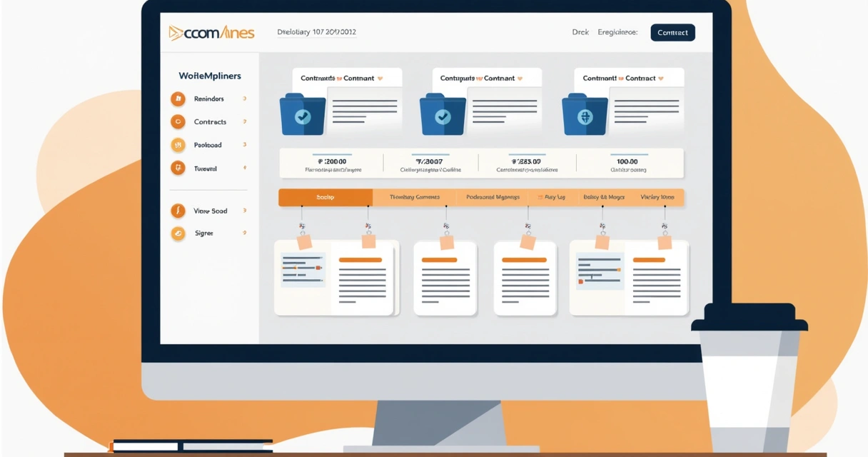Open the Rary Lsy tab
The image size is (868, 457).
pos(554,197)
